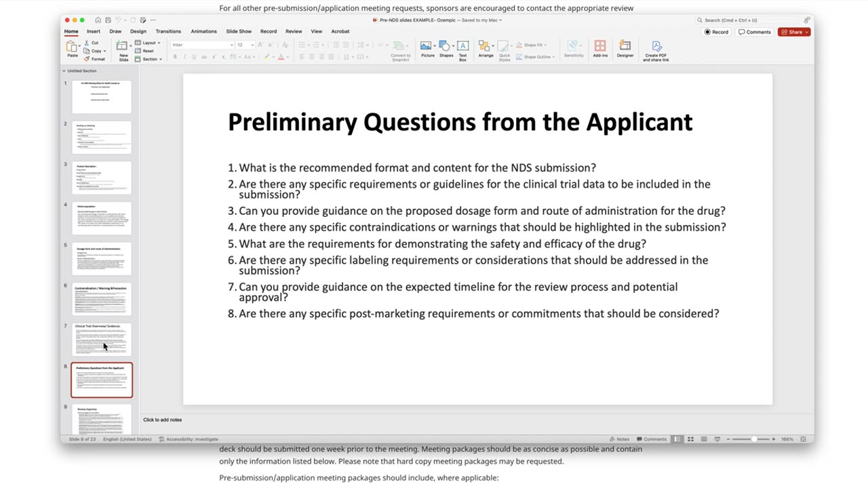868x488 pixels.
Task: Click the Cut scissors button
Action: tap(92, 43)
